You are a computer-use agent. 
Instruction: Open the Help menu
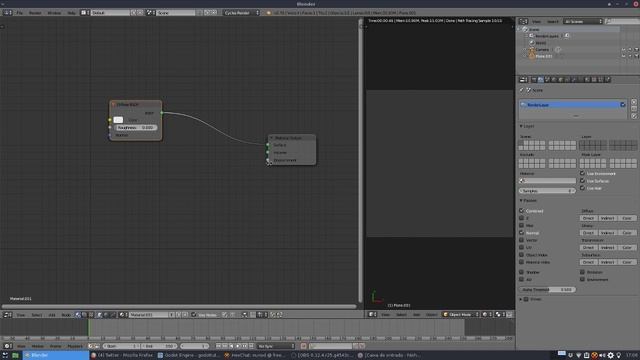tap(71, 13)
